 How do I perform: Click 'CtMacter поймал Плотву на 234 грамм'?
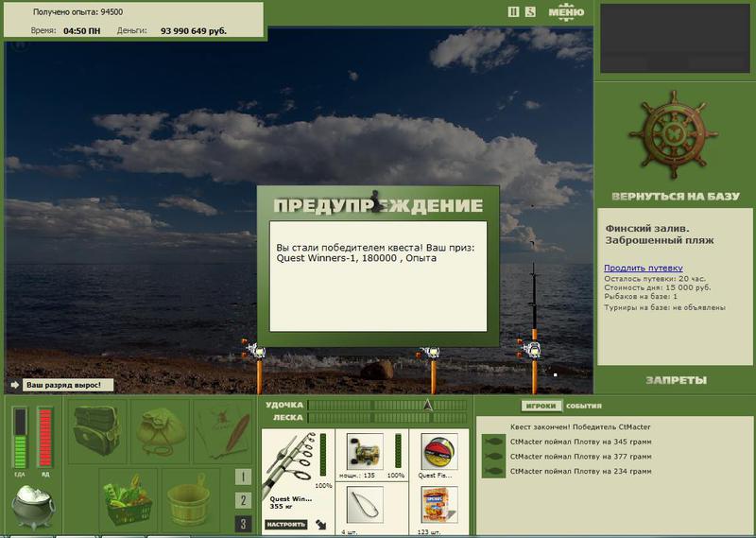tap(580, 471)
